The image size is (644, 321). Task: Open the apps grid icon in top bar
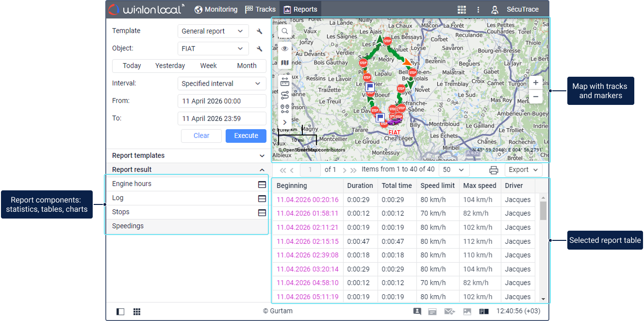[x=462, y=10]
